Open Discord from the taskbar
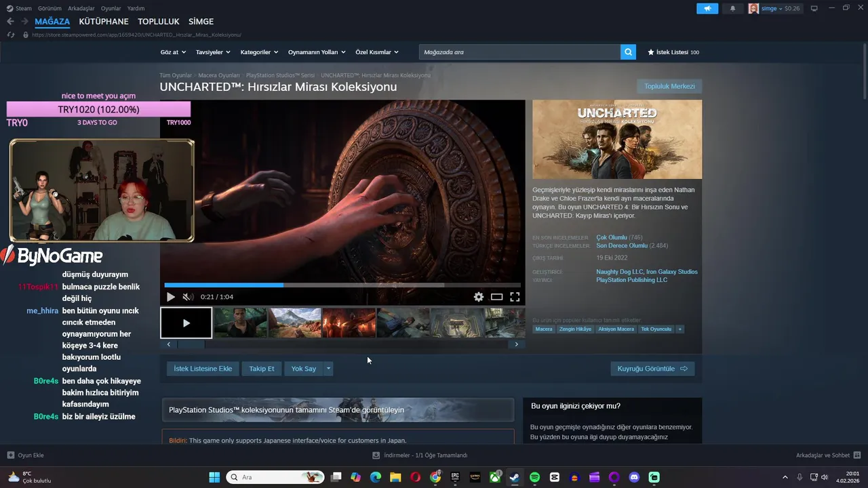Image resolution: width=868 pixels, height=488 pixels. 634,477
